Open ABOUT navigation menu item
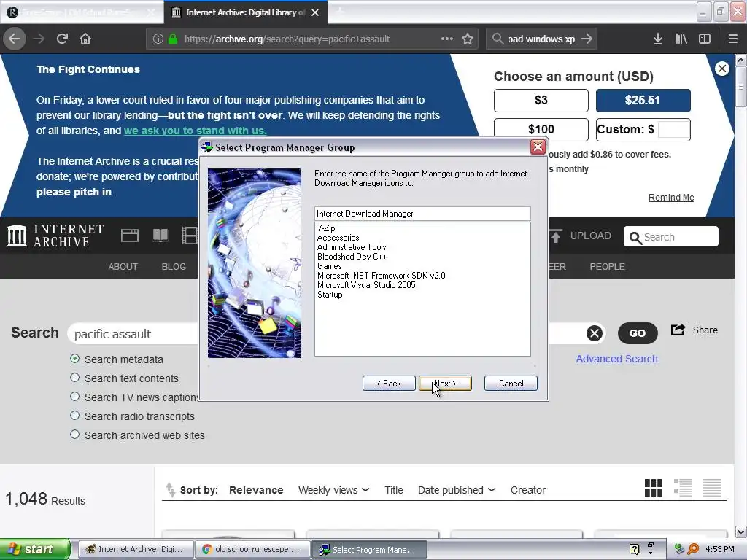Viewport: 747px width, 560px height. tap(123, 267)
